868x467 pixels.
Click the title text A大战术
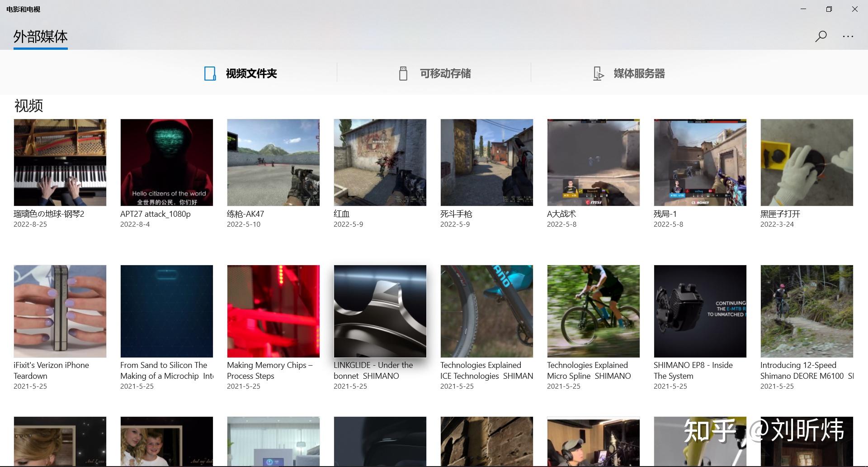[x=561, y=214]
